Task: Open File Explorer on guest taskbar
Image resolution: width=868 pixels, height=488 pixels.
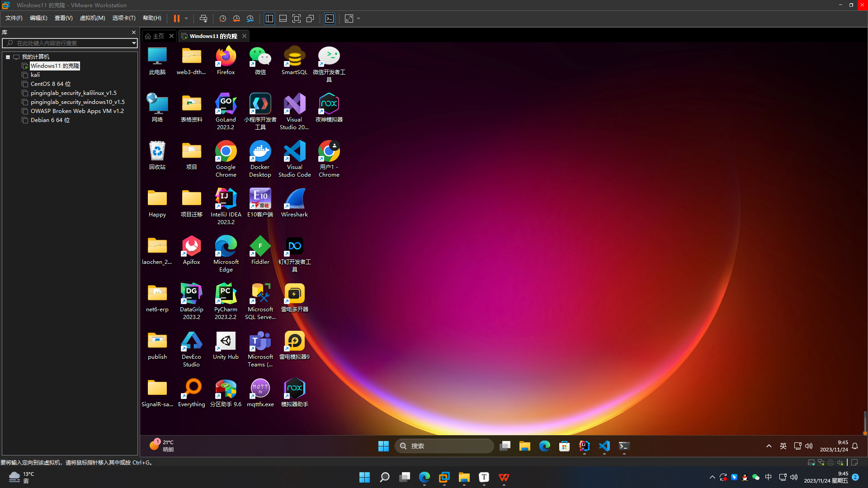Action: click(524, 446)
